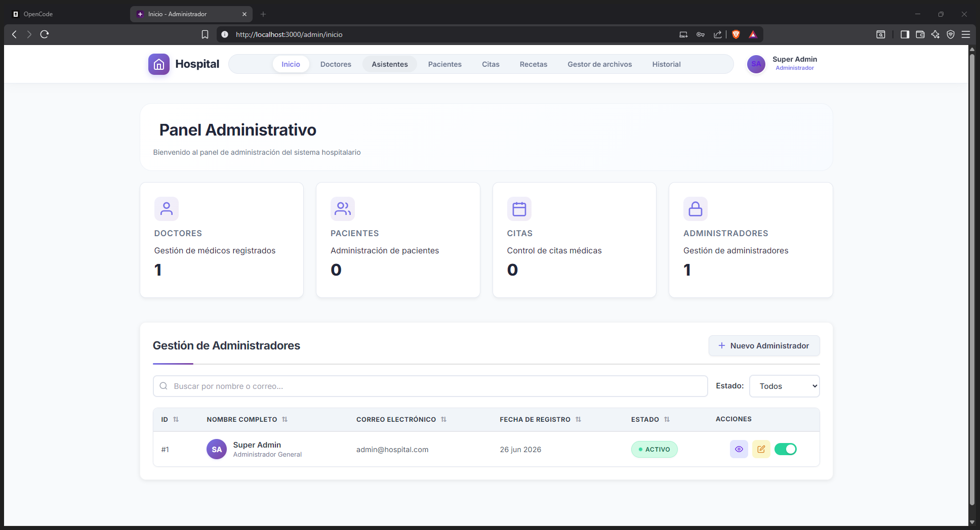The width and height of the screenshot is (980, 530).
Task: Click the Hospital brand title
Action: (x=197, y=64)
